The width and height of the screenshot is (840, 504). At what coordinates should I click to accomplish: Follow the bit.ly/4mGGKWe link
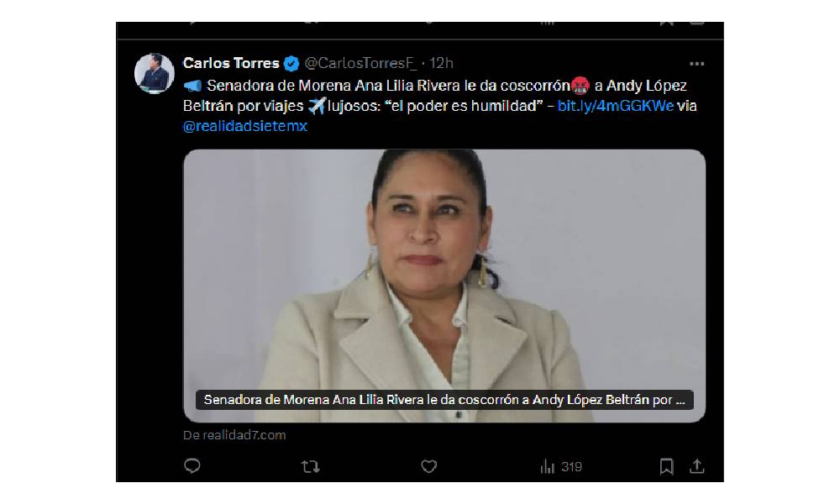point(615,106)
